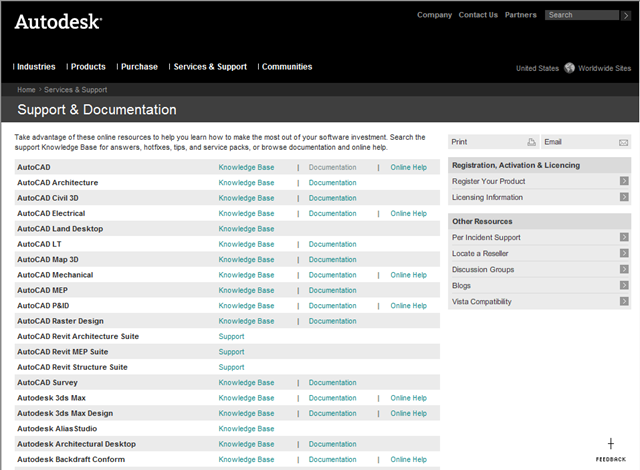Screen dimensions: 640x470
Task: Click the arrow beside Discussion Groups
Action: 624,269
